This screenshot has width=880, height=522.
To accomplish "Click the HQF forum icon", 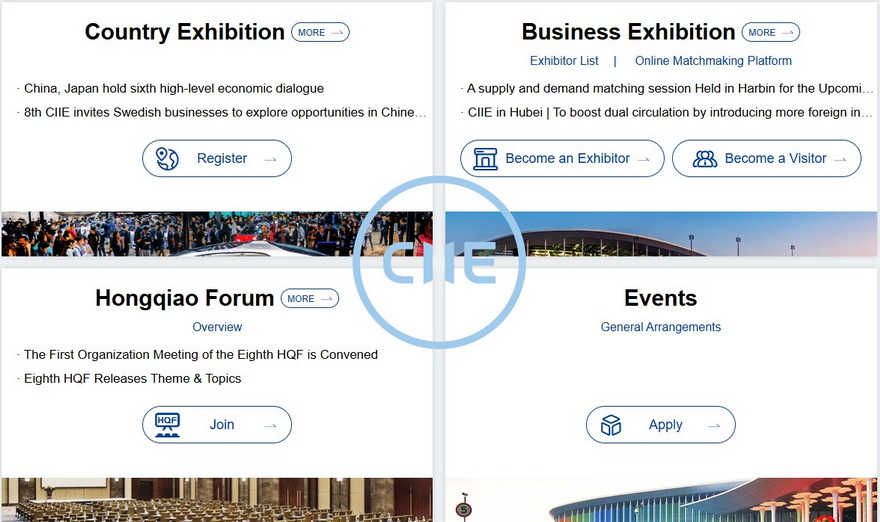I will click(167, 425).
